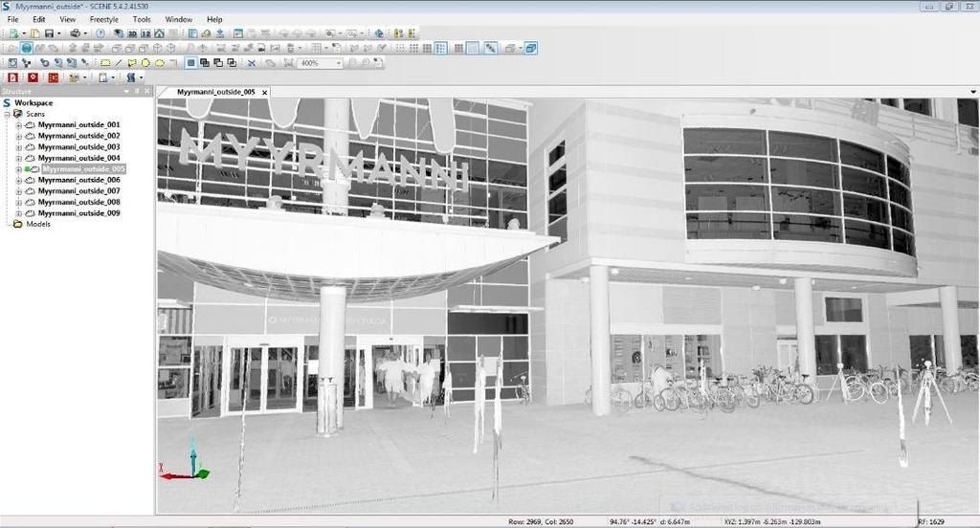Open the View menu
This screenshot has width=980, height=528.
pyautogui.click(x=68, y=19)
